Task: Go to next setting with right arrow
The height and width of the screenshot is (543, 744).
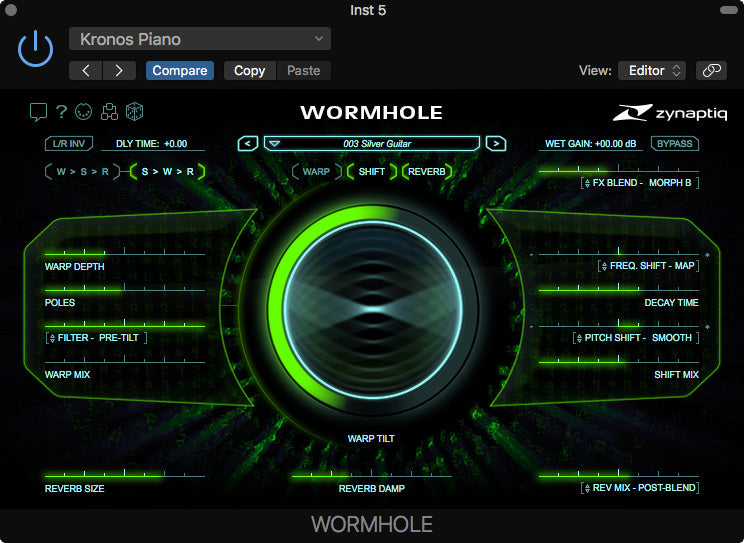Action: [119, 71]
